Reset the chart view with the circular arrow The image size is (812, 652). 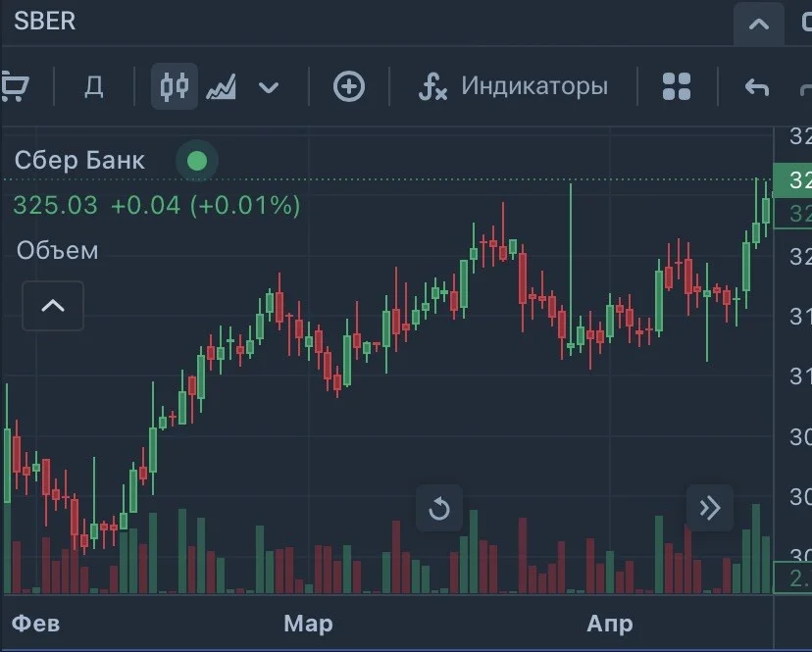click(439, 508)
